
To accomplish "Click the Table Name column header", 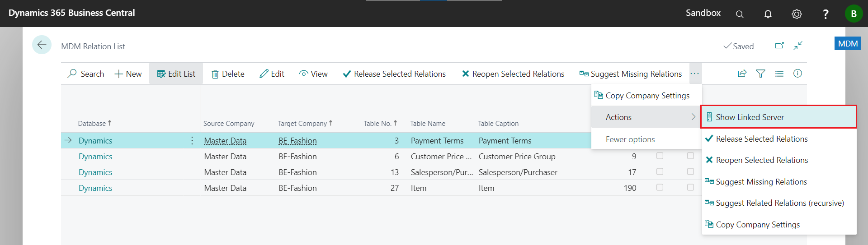I will click(428, 124).
